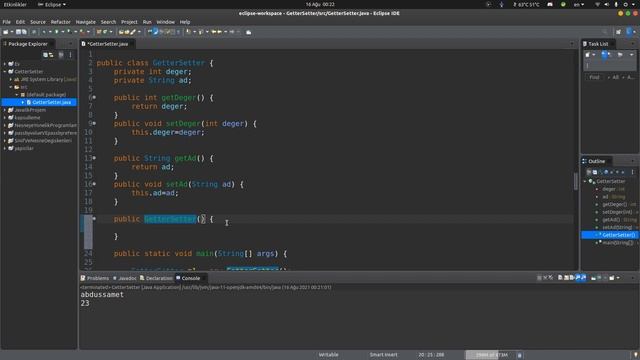Image resolution: width=640 pixels, height=360 pixels.
Task: Open the Navigate menu
Action: (86, 22)
